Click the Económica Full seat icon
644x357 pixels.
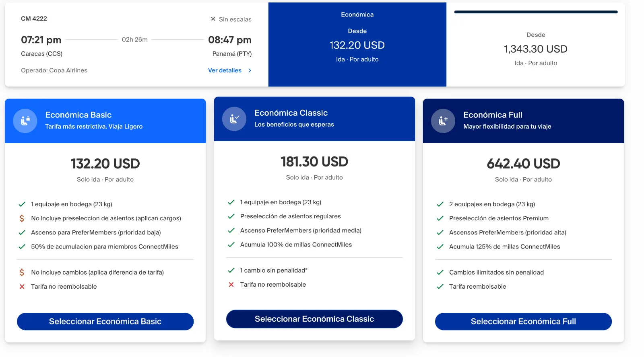pyautogui.click(x=443, y=121)
